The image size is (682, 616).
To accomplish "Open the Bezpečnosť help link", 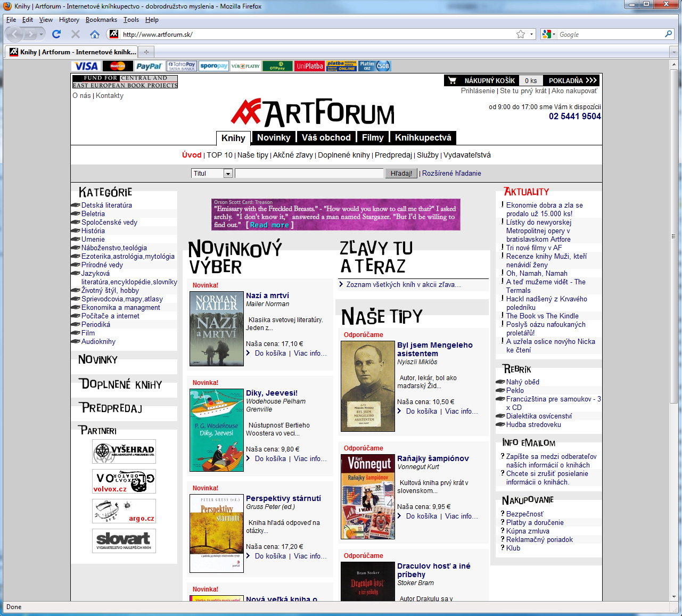I will [525, 514].
